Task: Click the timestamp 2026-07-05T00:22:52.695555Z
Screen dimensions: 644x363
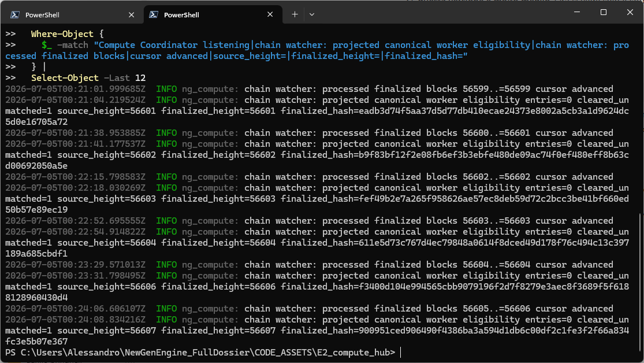Action: coord(75,221)
